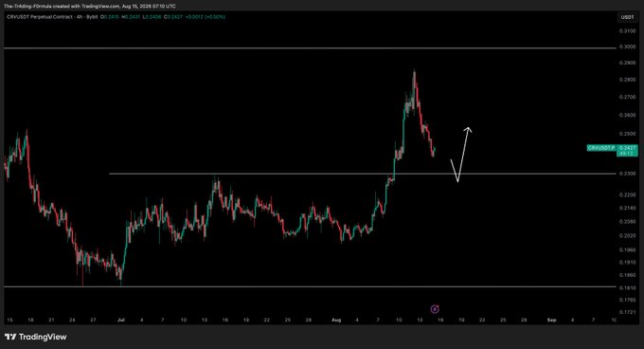Click the 27 date label on time axis
Viewport: 644px width, 349px height.
click(93, 320)
